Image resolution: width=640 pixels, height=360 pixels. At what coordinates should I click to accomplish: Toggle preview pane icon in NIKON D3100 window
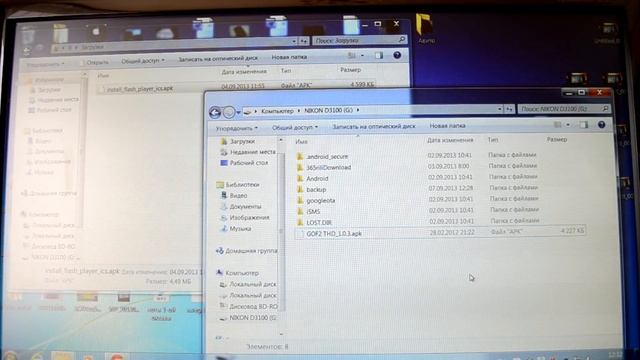pyautogui.click(x=584, y=125)
